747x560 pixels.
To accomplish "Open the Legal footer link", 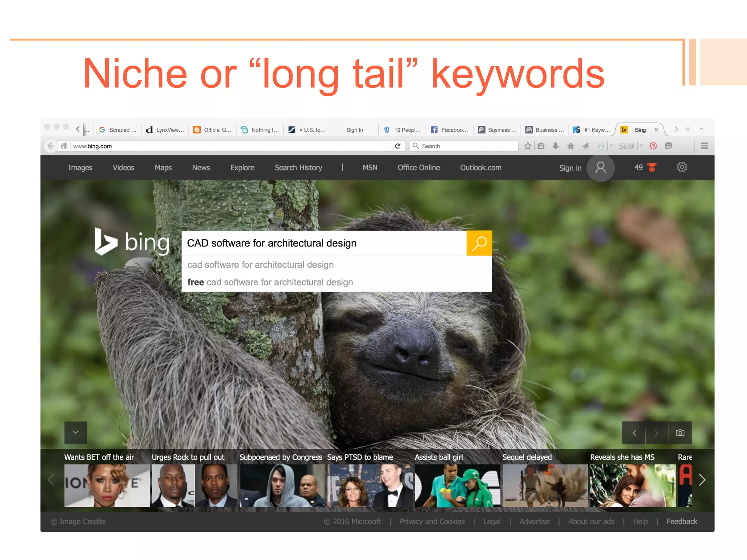I will (492, 522).
